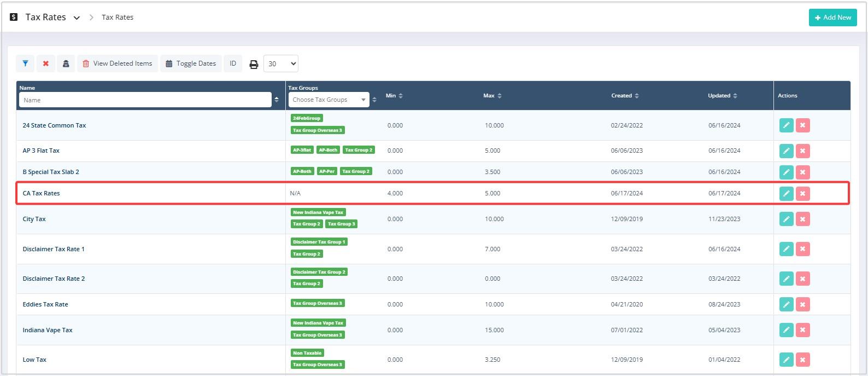
Task: Click the Tax Group 3 tag in City Tax row
Action: [x=342, y=224]
